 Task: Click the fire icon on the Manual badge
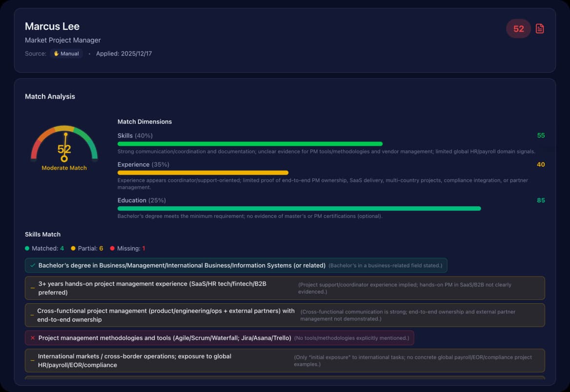point(58,54)
